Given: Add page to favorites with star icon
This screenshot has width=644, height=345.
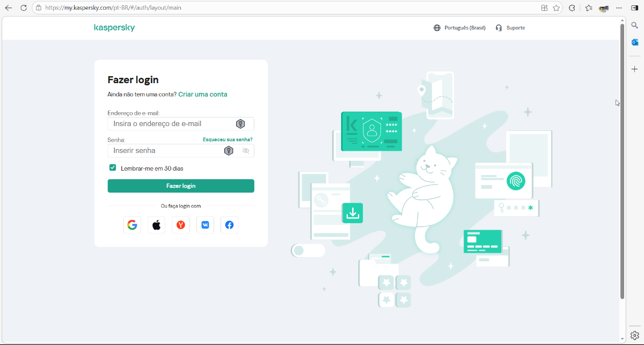Looking at the screenshot, I should click(x=557, y=8).
